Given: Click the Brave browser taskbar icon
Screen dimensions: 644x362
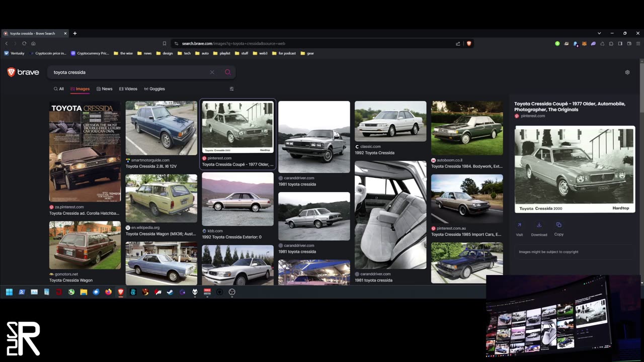Looking at the screenshot, I should [x=121, y=292].
